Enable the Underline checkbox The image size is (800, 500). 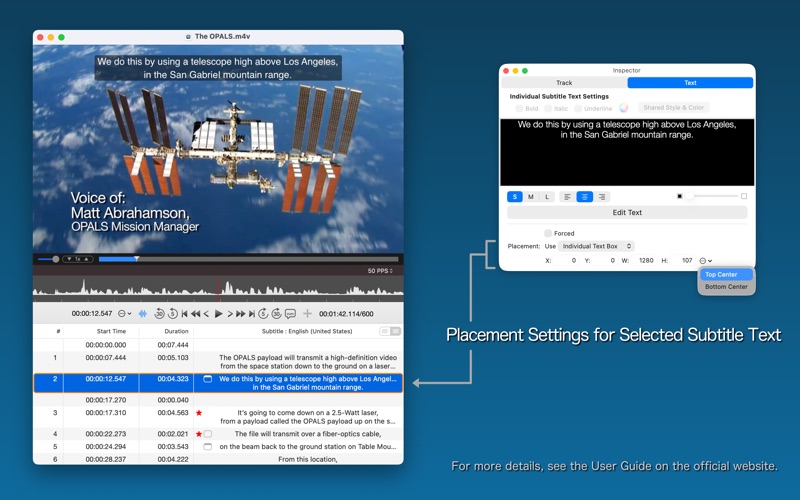(x=578, y=108)
